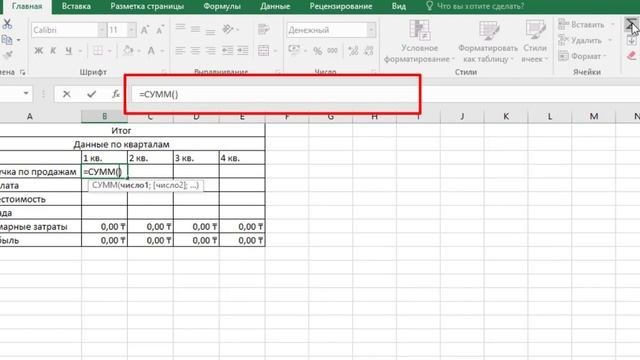Increase font size with the large A icon
Viewport: 640px width, 360px height.
[x=144, y=30]
